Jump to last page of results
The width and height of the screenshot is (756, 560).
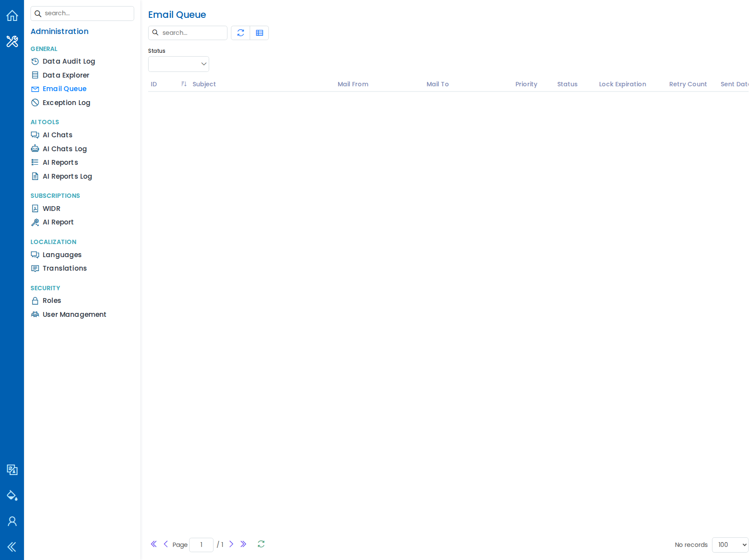pyautogui.click(x=243, y=544)
